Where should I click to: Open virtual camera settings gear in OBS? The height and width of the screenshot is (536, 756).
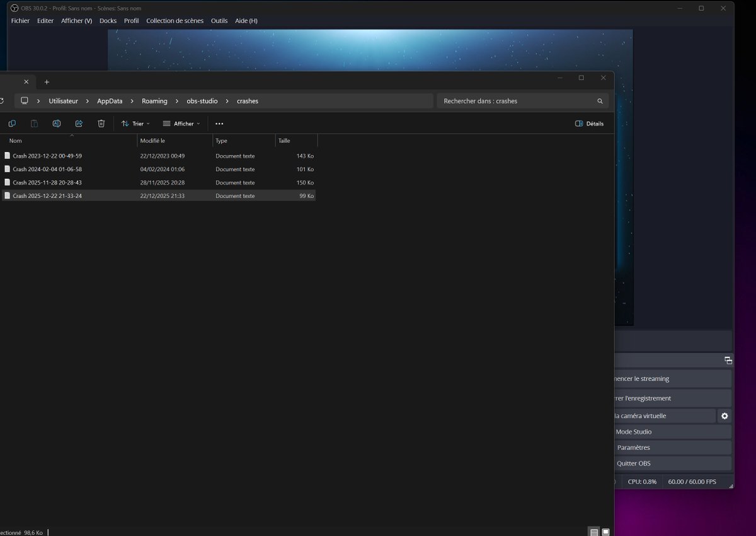click(x=724, y=416)
